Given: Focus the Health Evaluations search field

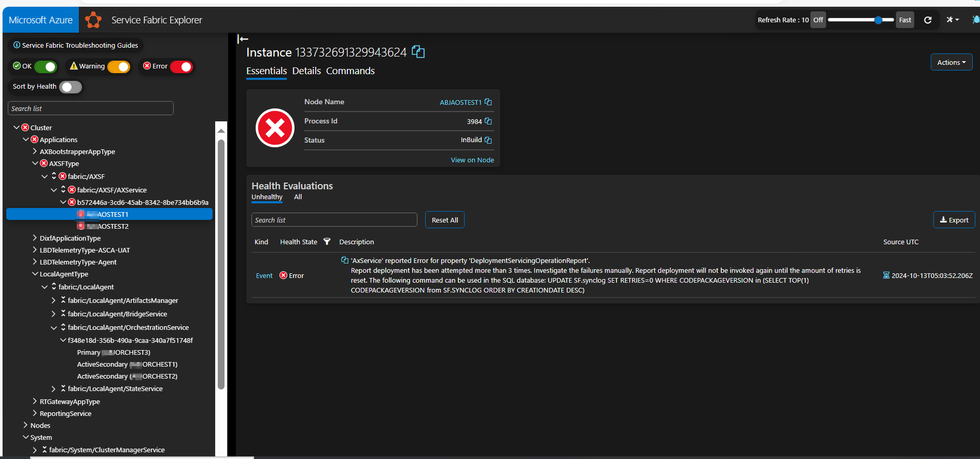Looking at the screenshot, I should (334, 220).
